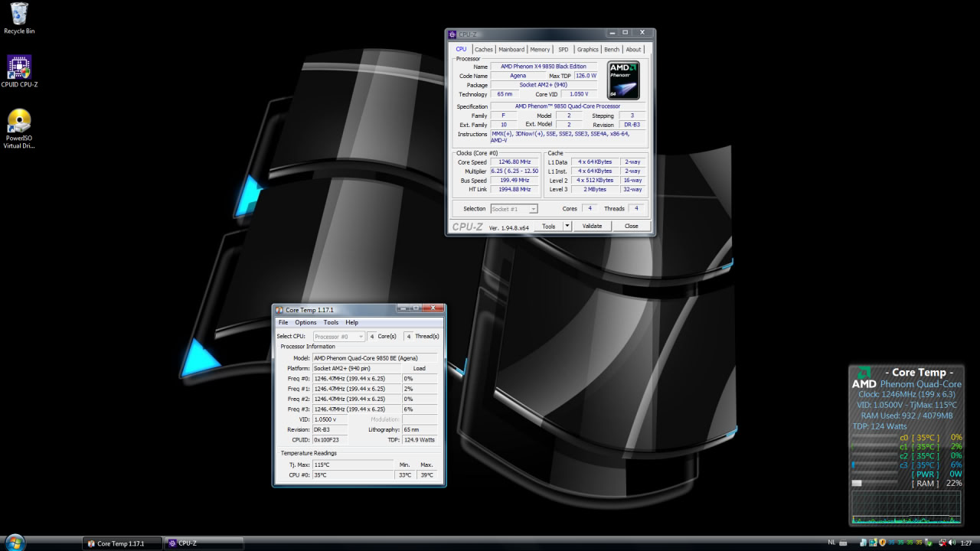Screen dimensions: 980x551
Task: Open Core Temp Options menu
Action: click(x=305, y=322)
